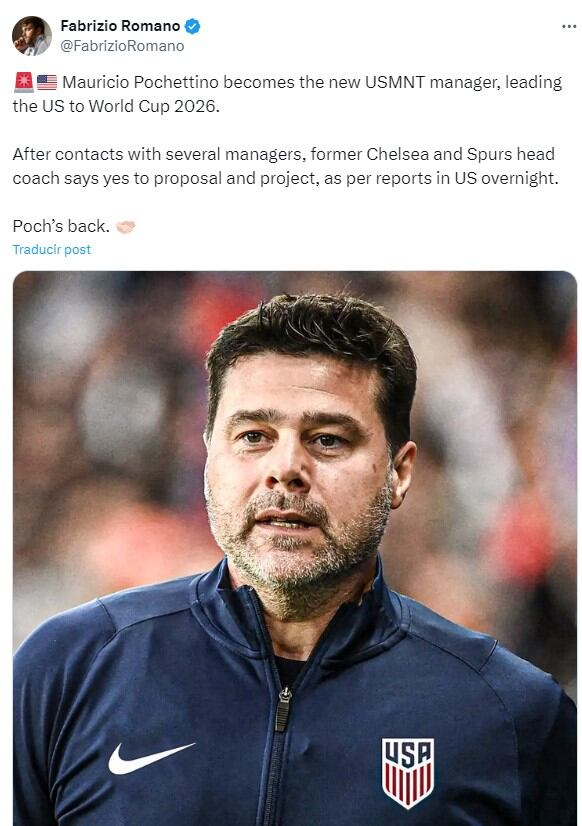582x826 pixels.
Task: Open the three-dot more options menu
Action: click(x=569, y=26)
